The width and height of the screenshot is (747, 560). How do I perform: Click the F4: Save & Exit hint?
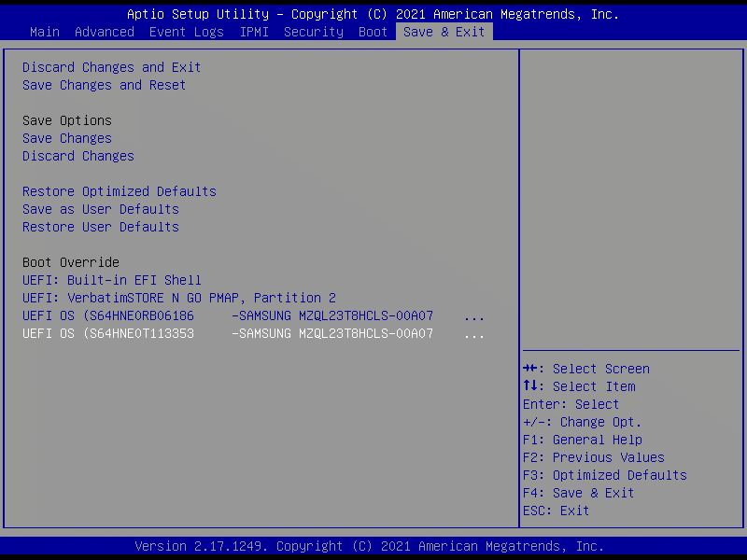579,493
